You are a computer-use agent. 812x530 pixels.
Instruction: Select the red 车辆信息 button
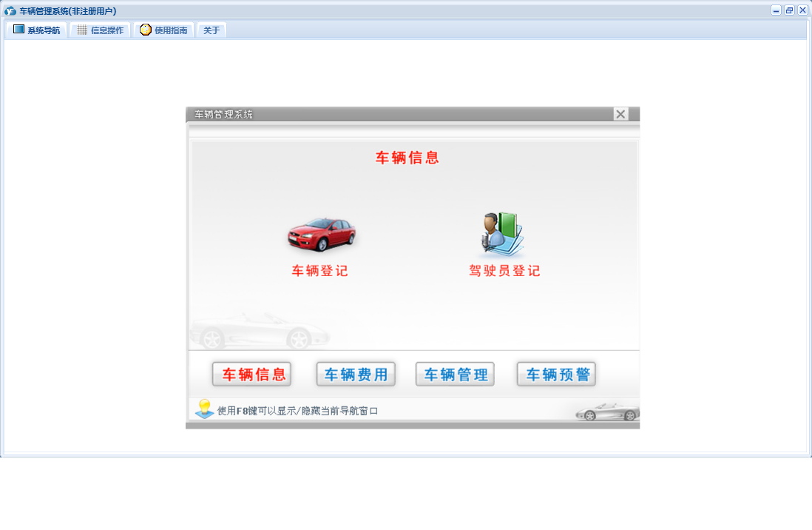pyautogui.click(x=251, y=375)
